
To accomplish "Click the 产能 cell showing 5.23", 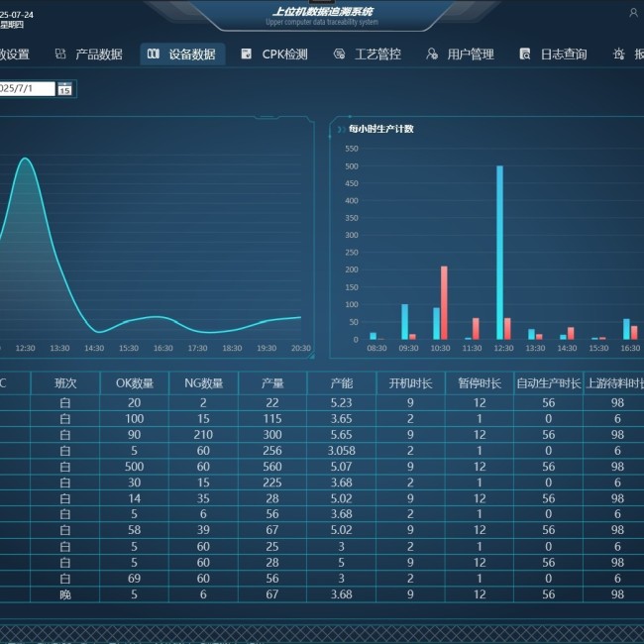I will pos(341,403).
